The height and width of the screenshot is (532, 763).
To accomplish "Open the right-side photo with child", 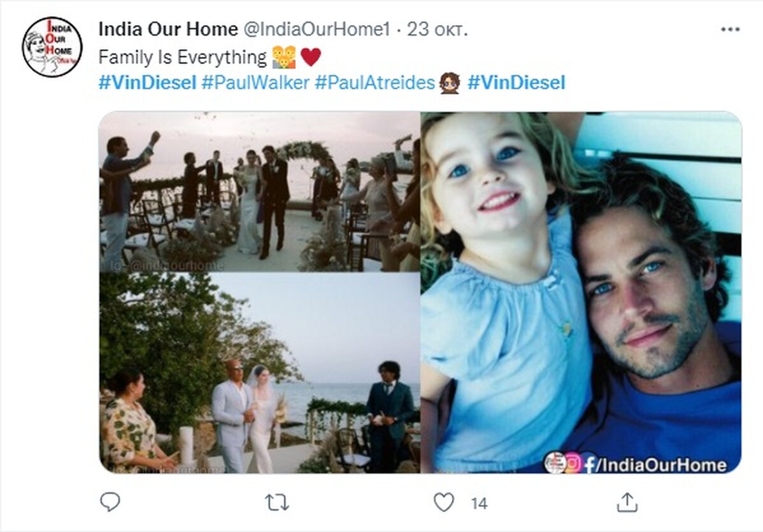I will click(x=581, y=292).
